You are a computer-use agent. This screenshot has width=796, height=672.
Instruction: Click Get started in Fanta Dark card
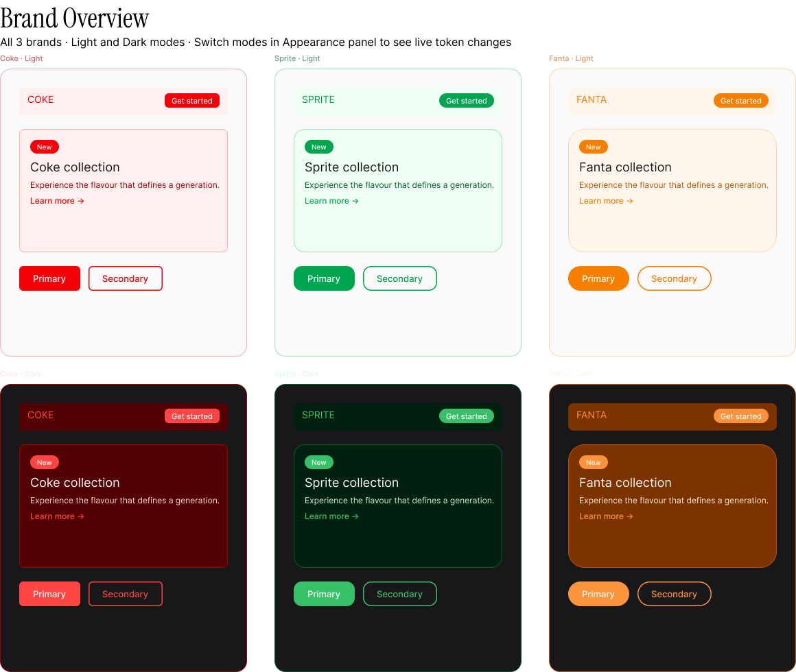740,416
